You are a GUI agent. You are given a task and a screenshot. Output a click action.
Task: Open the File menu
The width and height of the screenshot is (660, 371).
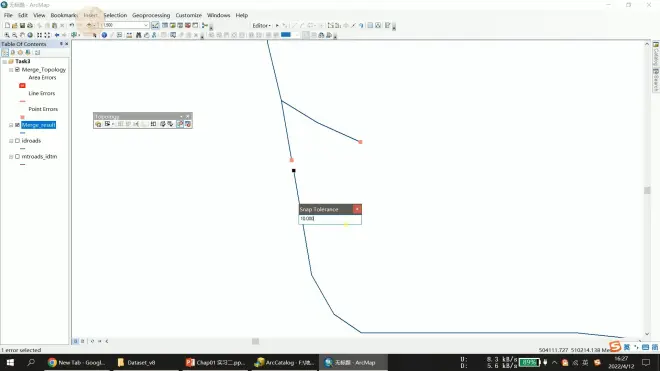8,15
